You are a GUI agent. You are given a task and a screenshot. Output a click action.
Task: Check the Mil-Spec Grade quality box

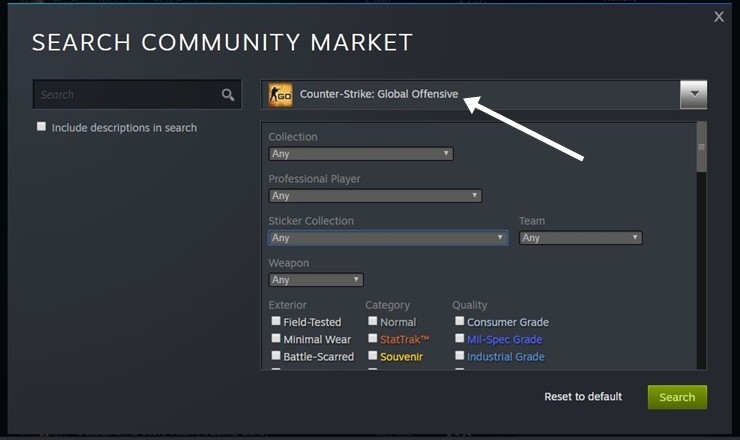click(460, 338)
